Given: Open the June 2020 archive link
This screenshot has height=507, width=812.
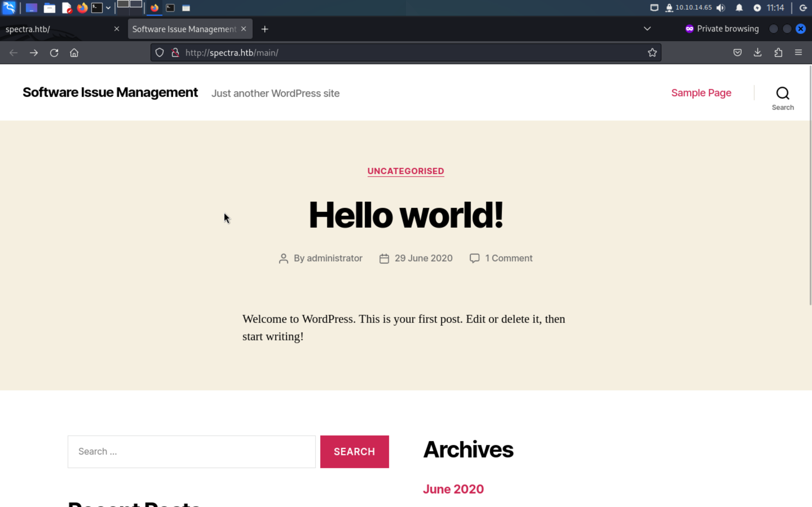Looking at the screenshot, I should click(453, 489).
